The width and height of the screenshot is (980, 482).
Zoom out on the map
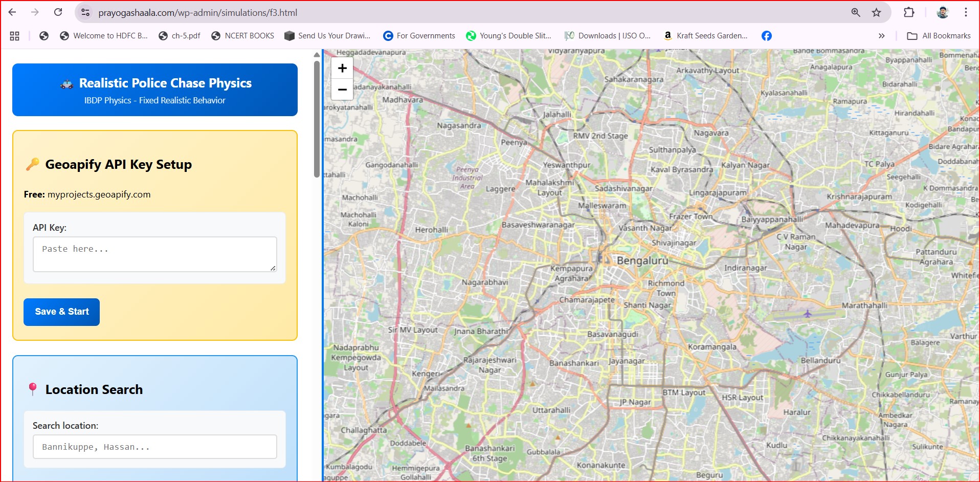[x=342, y=90]
